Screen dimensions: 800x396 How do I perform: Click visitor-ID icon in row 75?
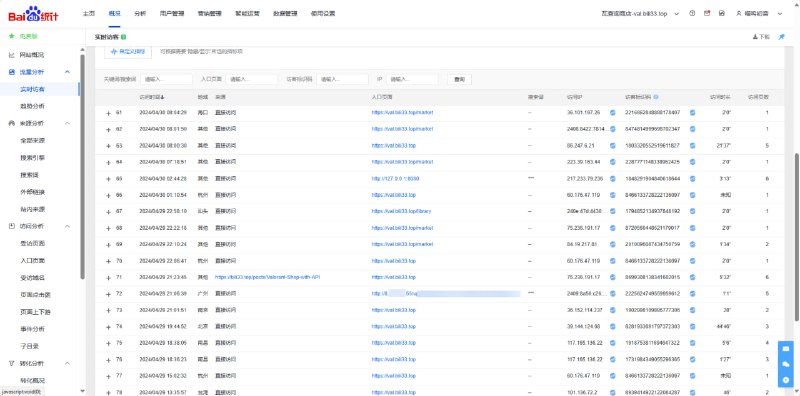coord(692,342)
